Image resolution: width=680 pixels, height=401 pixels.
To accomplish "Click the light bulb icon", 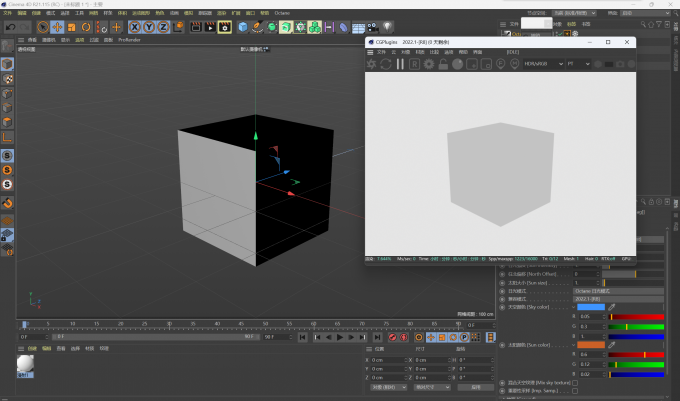I will (x=387, y=27).
